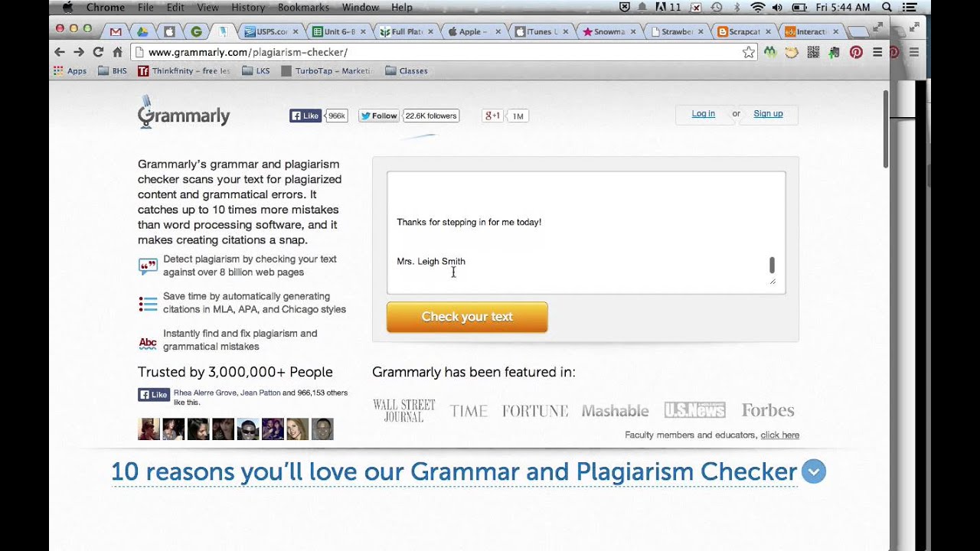Click the Google +1 button
This screenshot has width=980, height=551.
pos(492,116)
